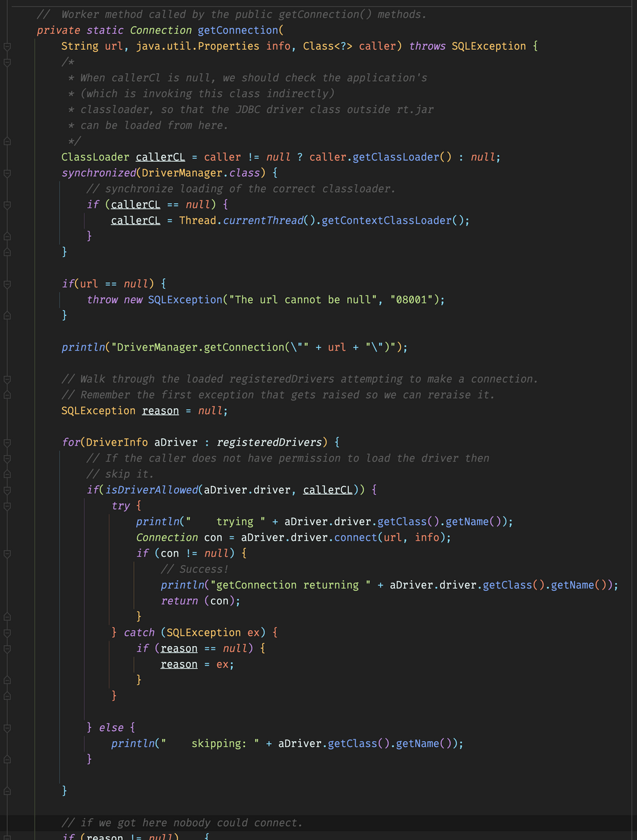Fold the 'try {' block
Viewport: 637px width, 840px height.
7,506
